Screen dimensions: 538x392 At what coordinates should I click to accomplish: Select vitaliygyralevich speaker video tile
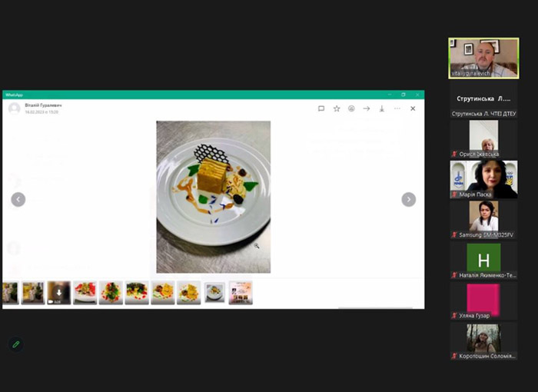tap(483, 58)
